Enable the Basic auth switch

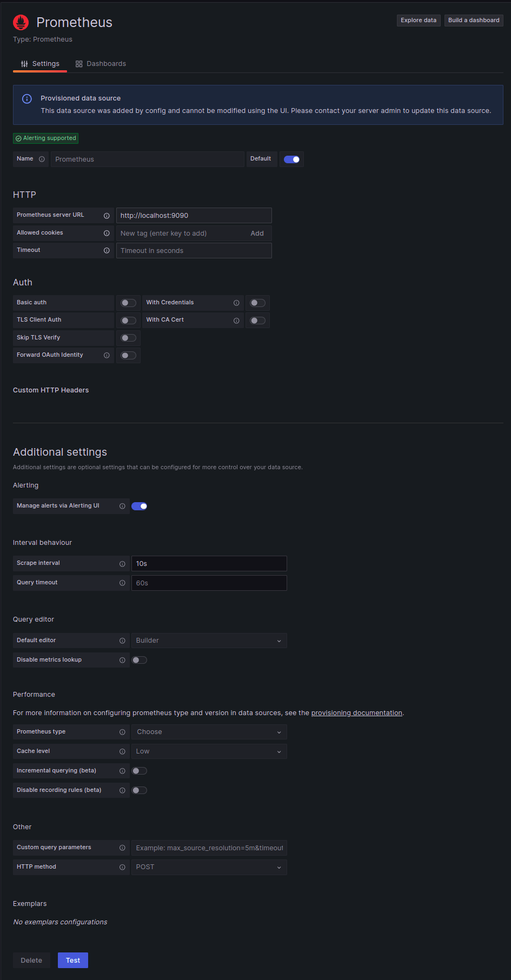129,303
